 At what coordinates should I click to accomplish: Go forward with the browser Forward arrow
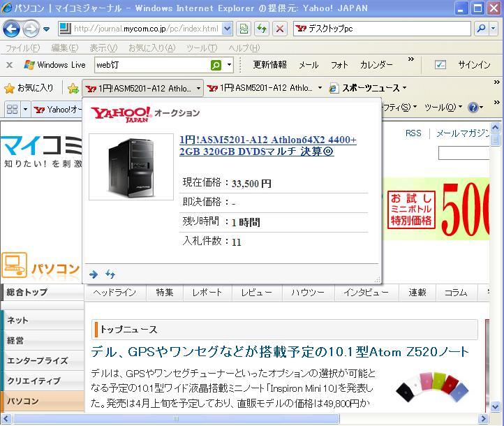(31, 29)
